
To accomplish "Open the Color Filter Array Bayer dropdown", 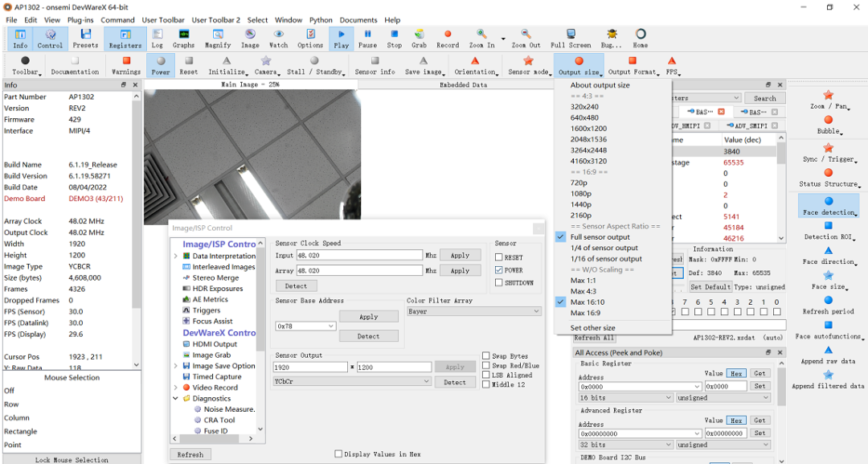I will pos(474,311).
